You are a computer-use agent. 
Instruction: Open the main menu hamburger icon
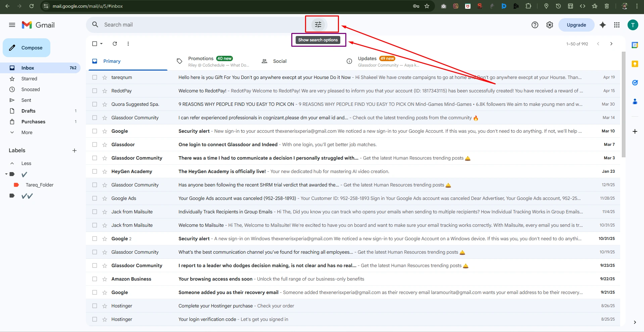(12, 25)
